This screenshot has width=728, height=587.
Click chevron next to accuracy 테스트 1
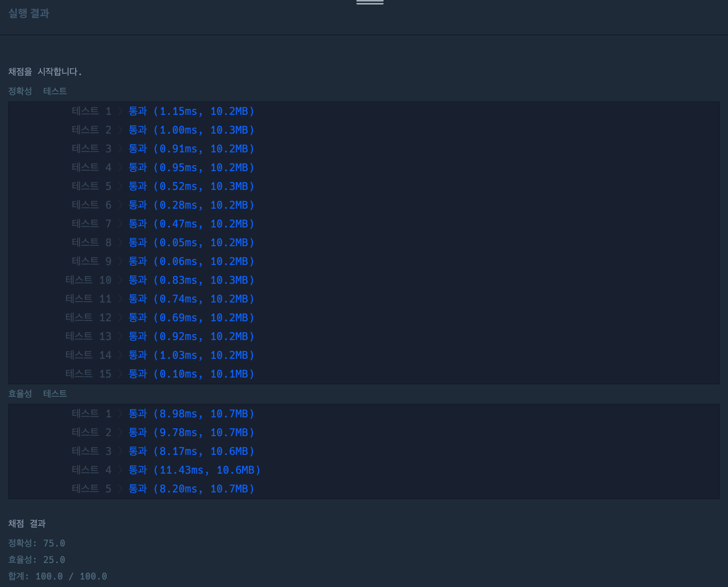(120, 111)
